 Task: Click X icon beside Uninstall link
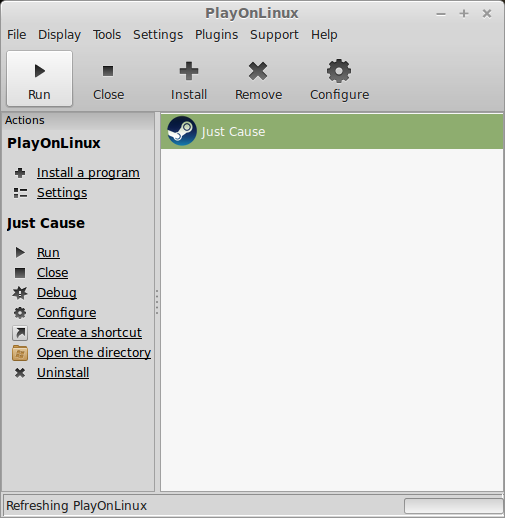(20, 373)
